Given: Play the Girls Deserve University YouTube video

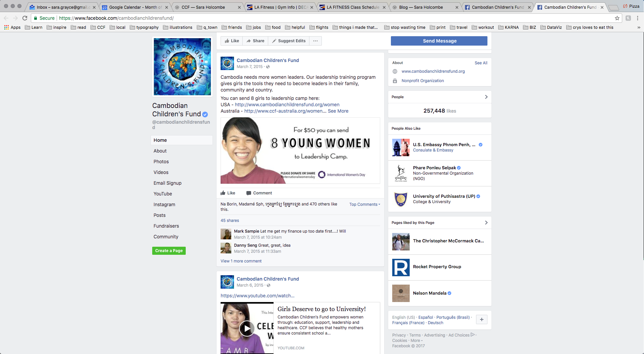Looking at the screenshot, I should pyautogui.click(x=247, y=328).
